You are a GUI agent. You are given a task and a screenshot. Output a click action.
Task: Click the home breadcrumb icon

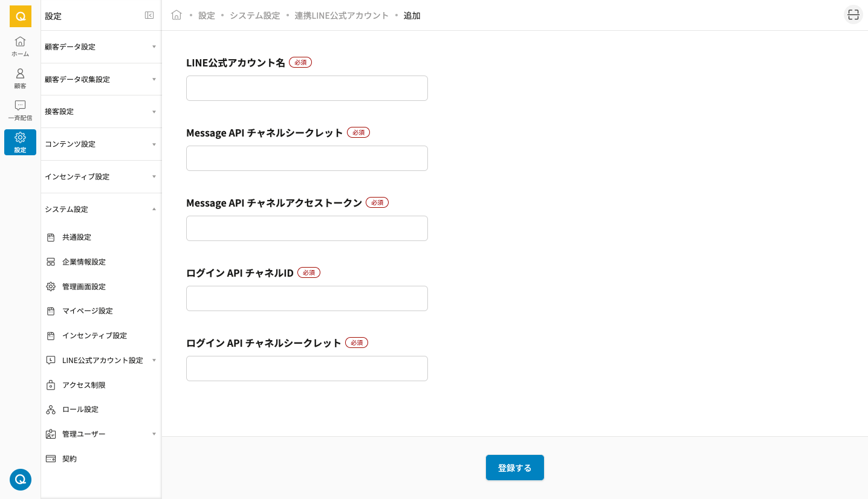coord(177,15)
